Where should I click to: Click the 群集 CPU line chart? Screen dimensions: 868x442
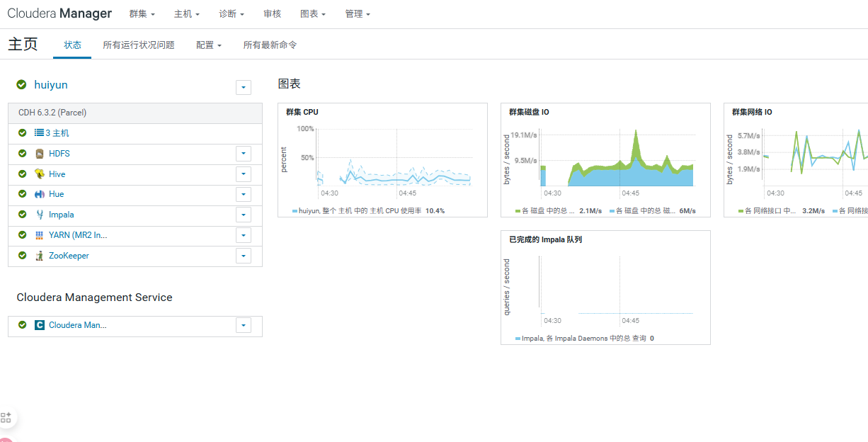click(x=393, y=158)
